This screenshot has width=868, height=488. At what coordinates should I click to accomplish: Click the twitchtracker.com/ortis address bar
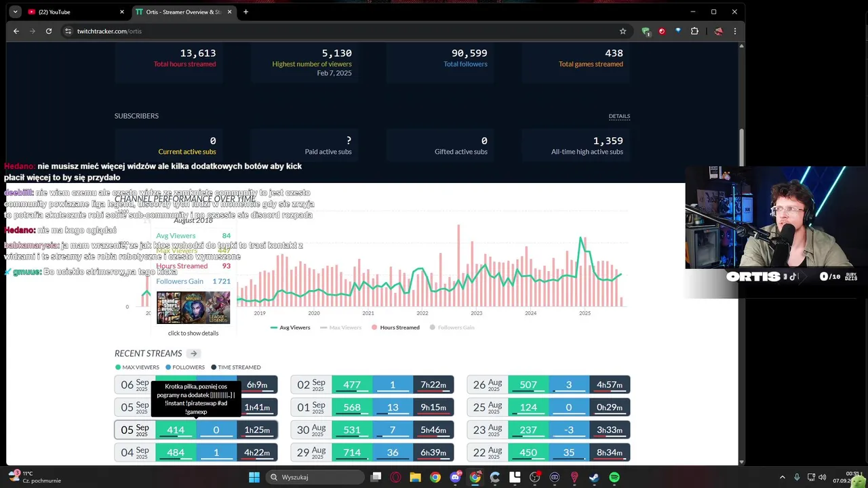coord(339,31)
